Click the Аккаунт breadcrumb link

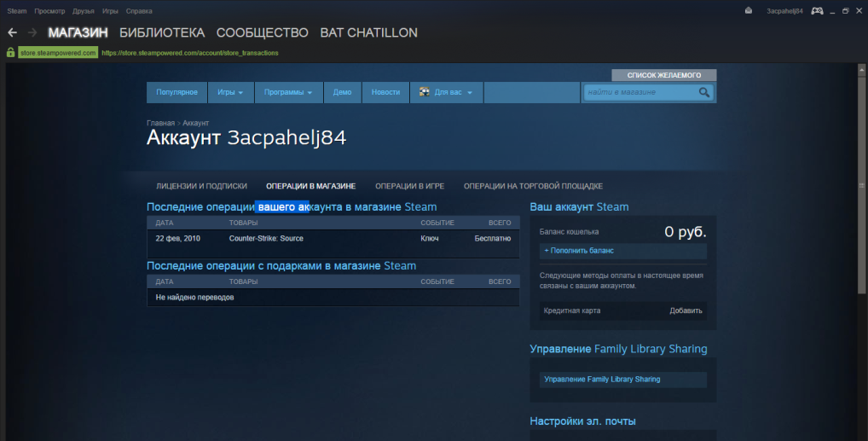coord(195,123)
